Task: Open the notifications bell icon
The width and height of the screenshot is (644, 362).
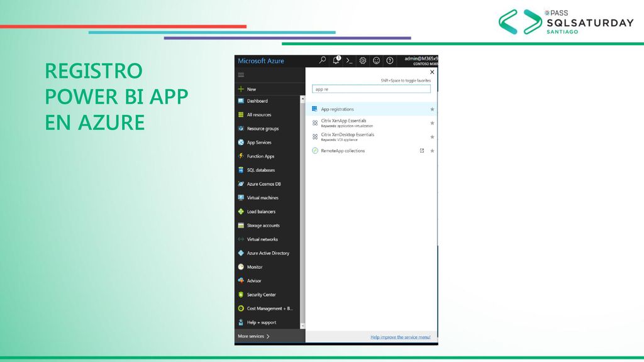Action: tap(336, 60)
